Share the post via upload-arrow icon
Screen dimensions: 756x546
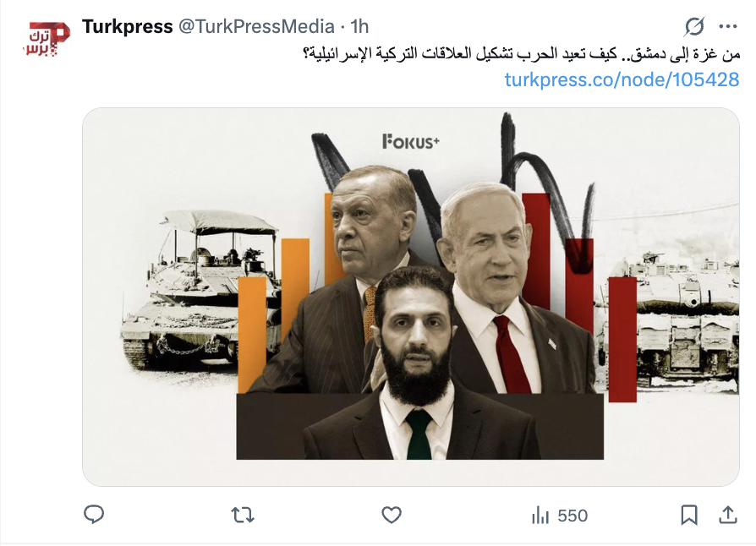pos(728,516)
